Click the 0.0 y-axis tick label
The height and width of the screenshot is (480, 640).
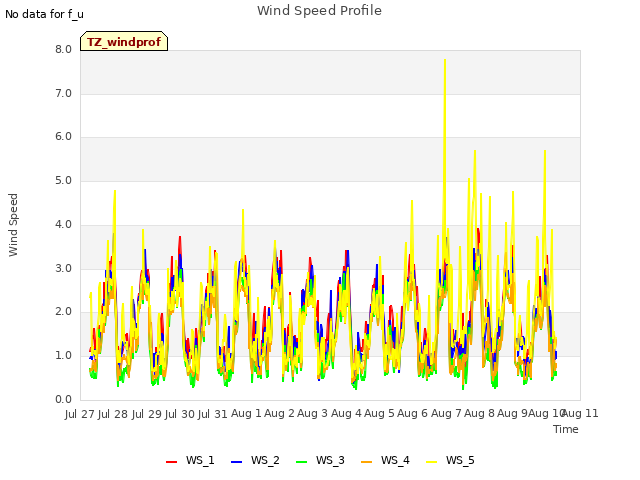coord(63,400)
